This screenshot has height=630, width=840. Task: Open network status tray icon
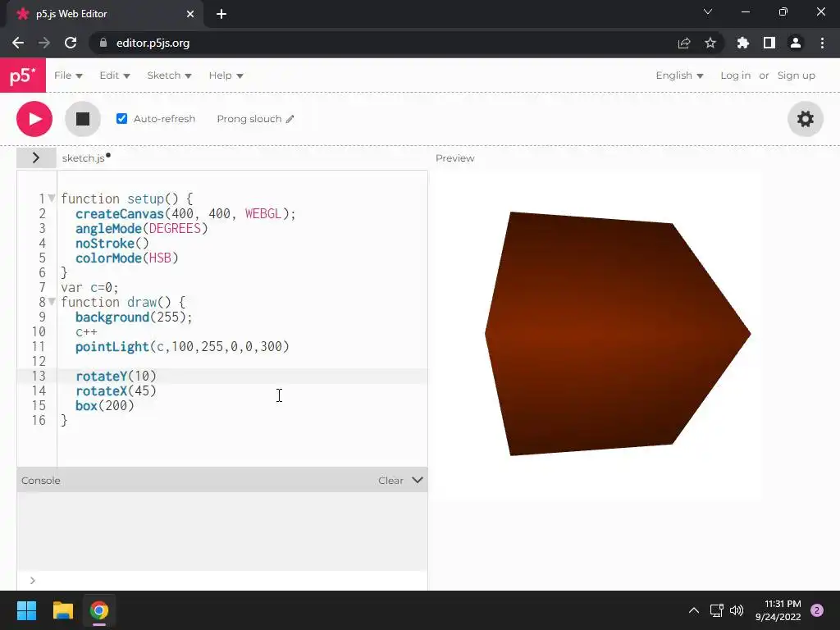point(716,610)
